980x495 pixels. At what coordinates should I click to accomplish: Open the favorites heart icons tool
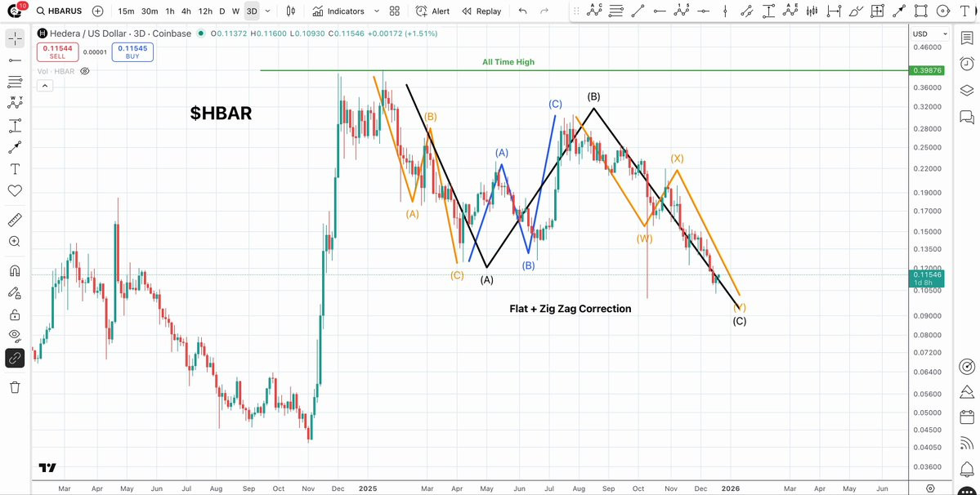pyautogui.click(x=15, y=190)
